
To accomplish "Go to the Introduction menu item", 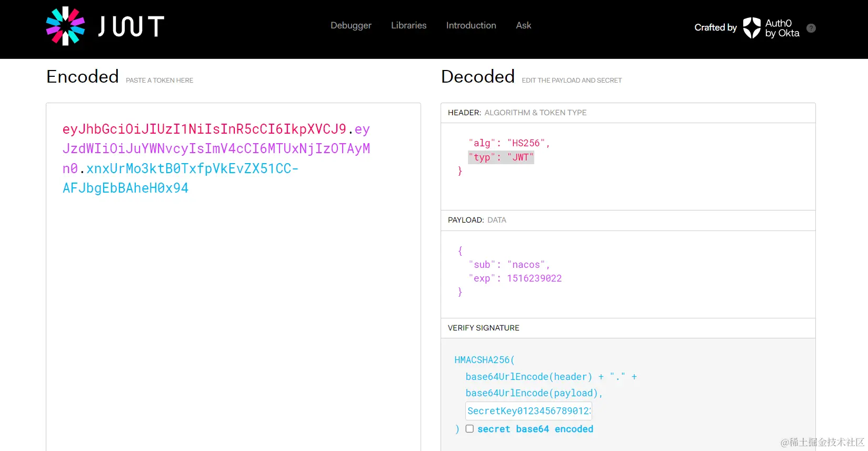I will tap(471, 25).
